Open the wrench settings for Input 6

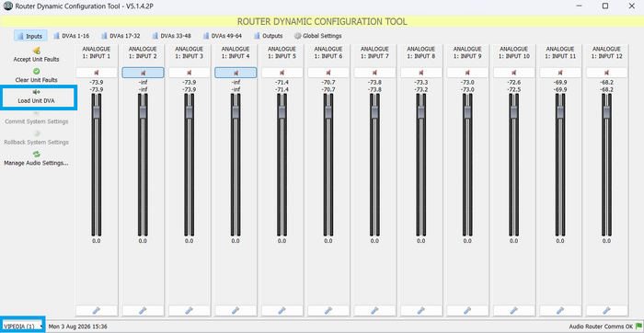coord(328,310)
